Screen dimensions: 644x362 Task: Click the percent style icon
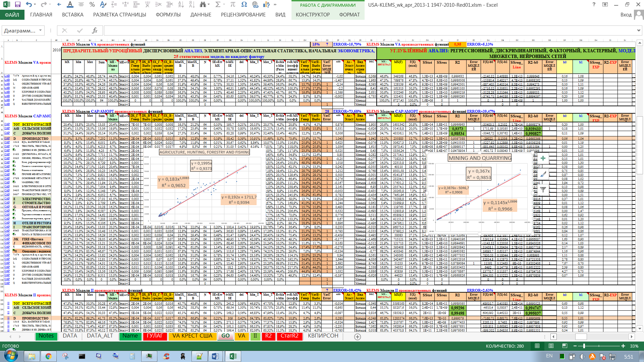[92, 4]
